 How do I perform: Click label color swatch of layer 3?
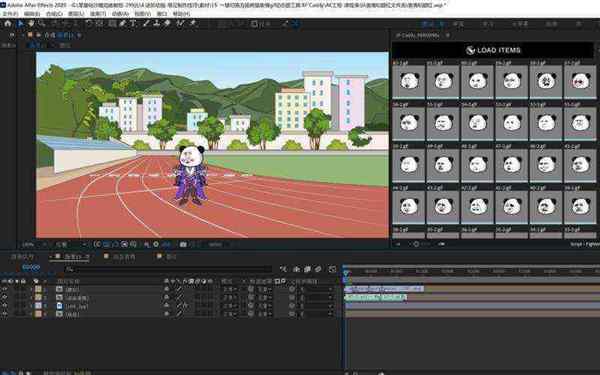pyautogui.click(x=38, y=306)
